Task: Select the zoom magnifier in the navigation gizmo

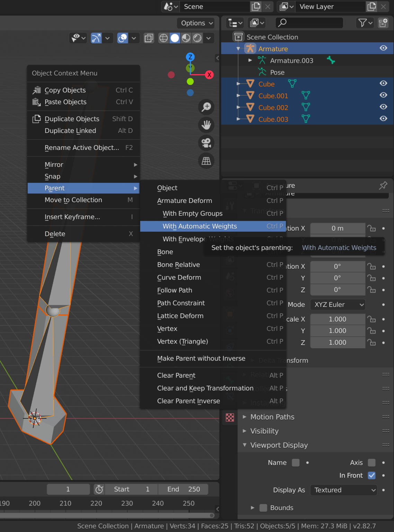Action: click(206, 107)
